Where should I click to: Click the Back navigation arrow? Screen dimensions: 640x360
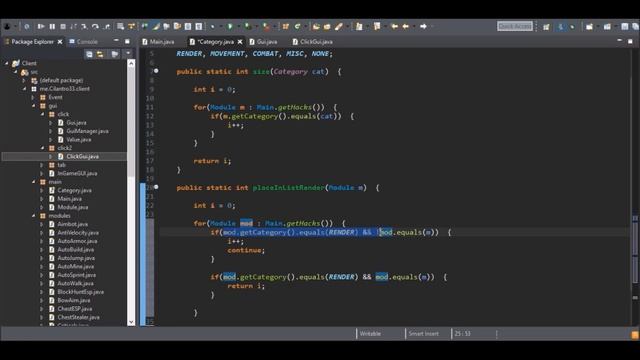[406, 27]
